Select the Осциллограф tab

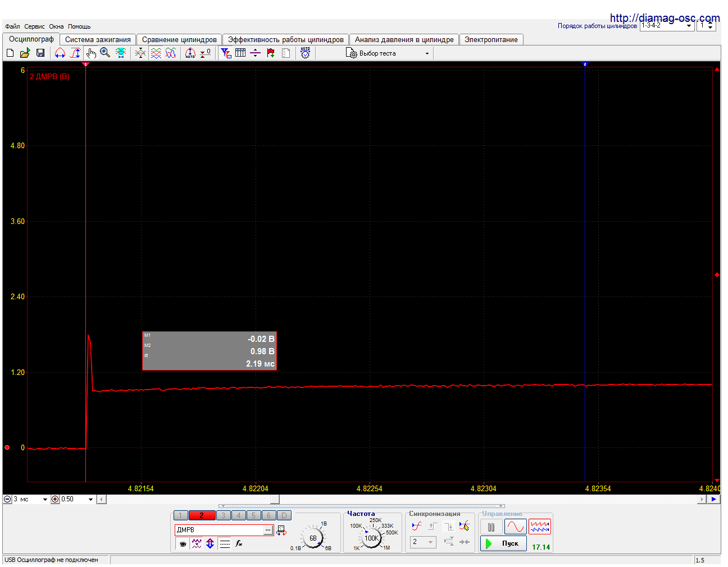click(x=31, y=39)
